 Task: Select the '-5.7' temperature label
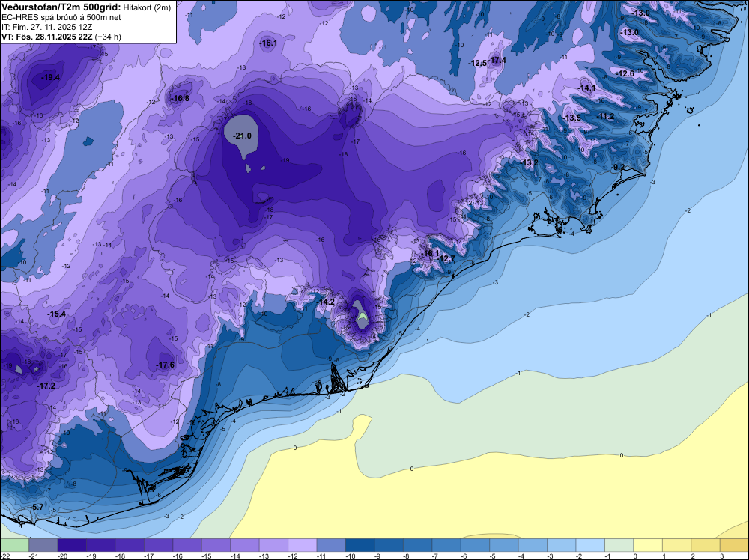36,507
